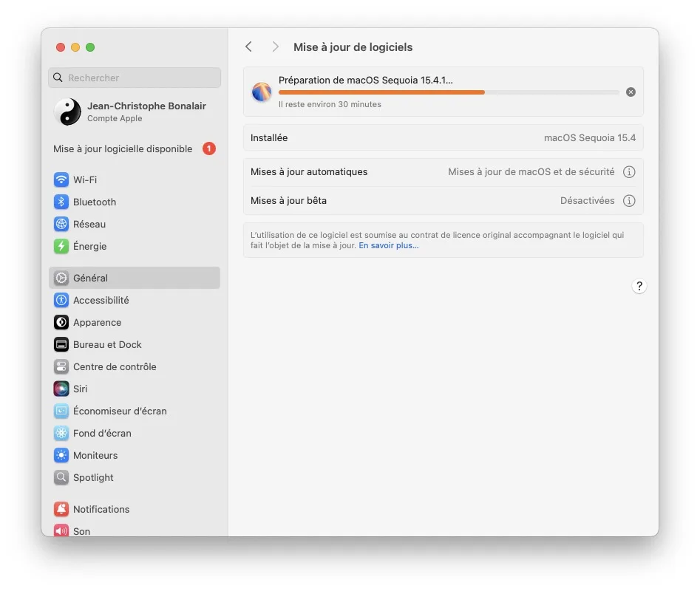The width and height of the screenshot is (700, 591).
Task: Select Moniteurs label in sidebar
Action: tap(95, 455)
